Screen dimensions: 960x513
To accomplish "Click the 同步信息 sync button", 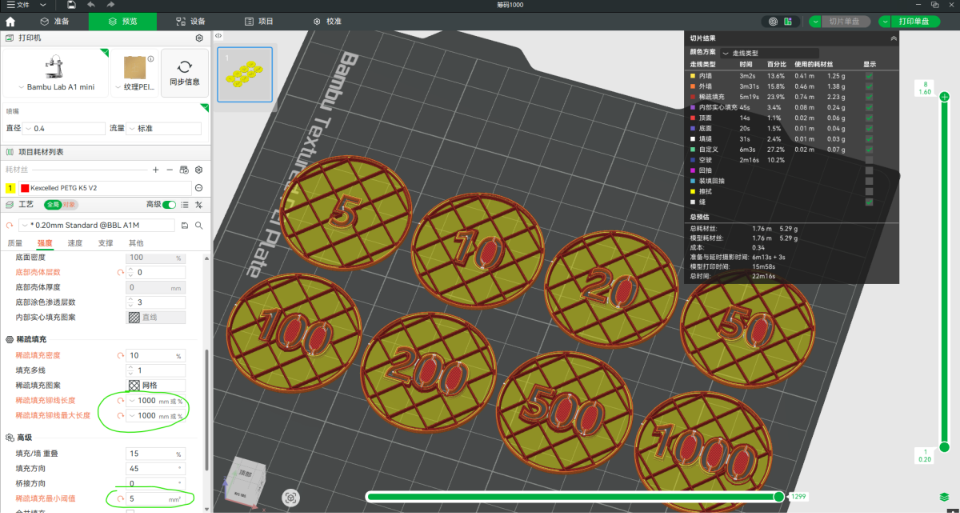I will pos(185,73).
